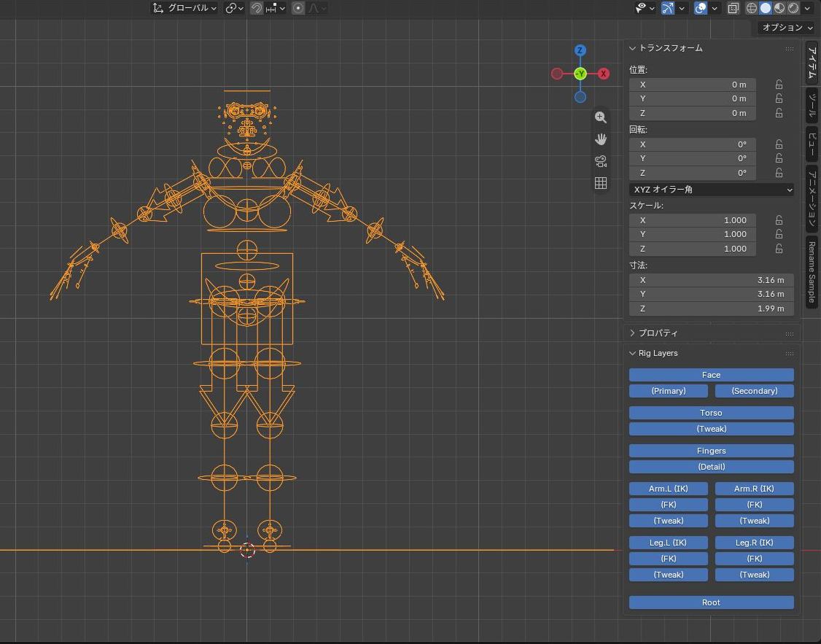Screen dimensions: 821x644
Task: Lock the 回転 Y value
Action: click(779, 158)
